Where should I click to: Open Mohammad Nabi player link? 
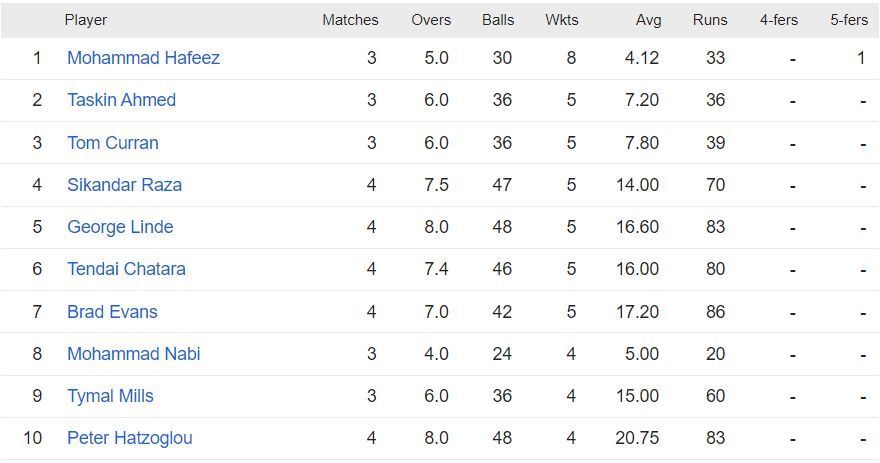click(133, 354)
